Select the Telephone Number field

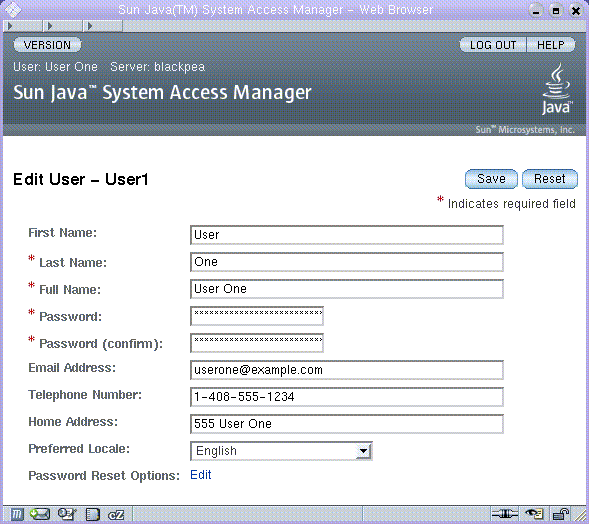coord(347,397)
